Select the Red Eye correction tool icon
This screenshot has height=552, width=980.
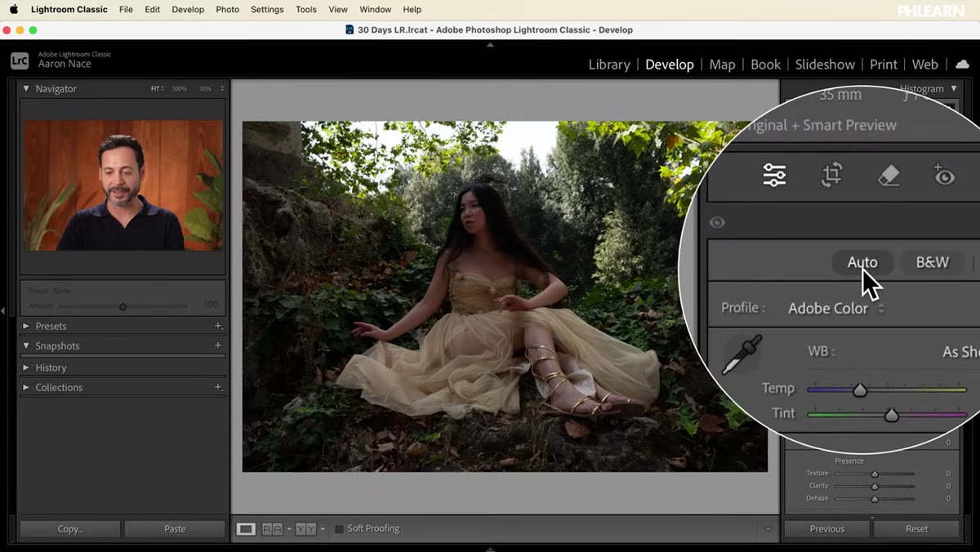[943, 175]
